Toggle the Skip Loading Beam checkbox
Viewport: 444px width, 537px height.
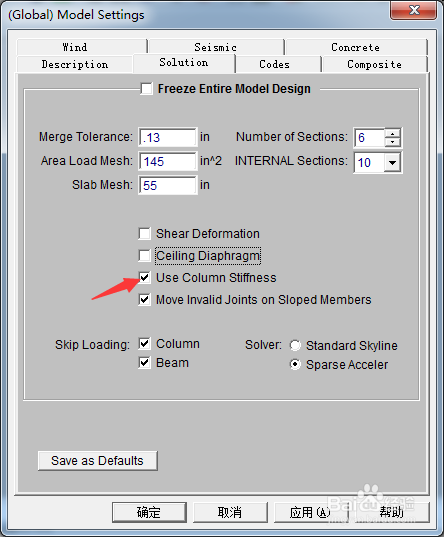pos(145,363)
